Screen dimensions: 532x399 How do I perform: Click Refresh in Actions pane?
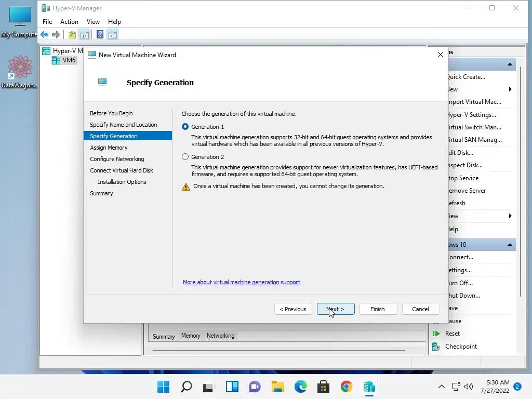click(x=457, y=203)
